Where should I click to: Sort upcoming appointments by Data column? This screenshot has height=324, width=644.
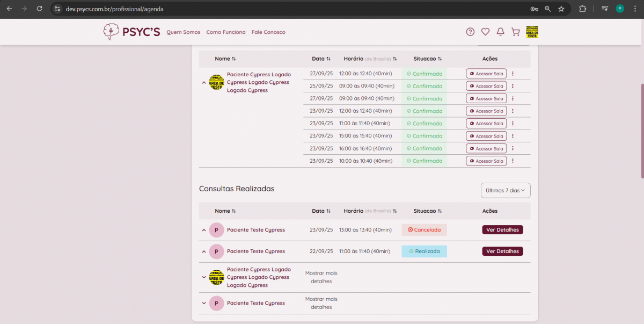pos(321,59)
